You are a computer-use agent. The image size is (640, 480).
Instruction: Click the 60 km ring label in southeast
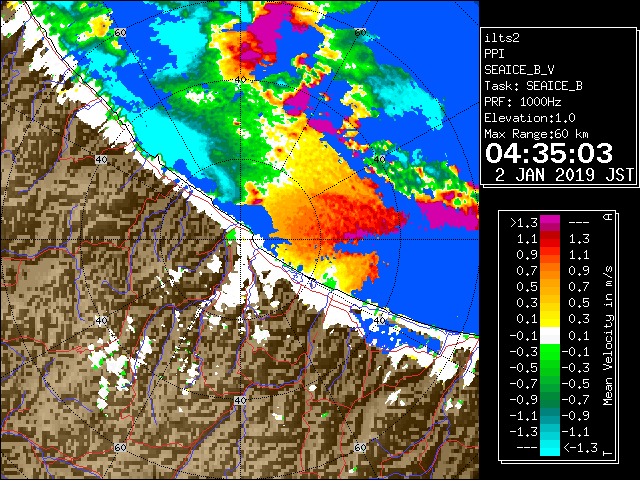point(360,447)
